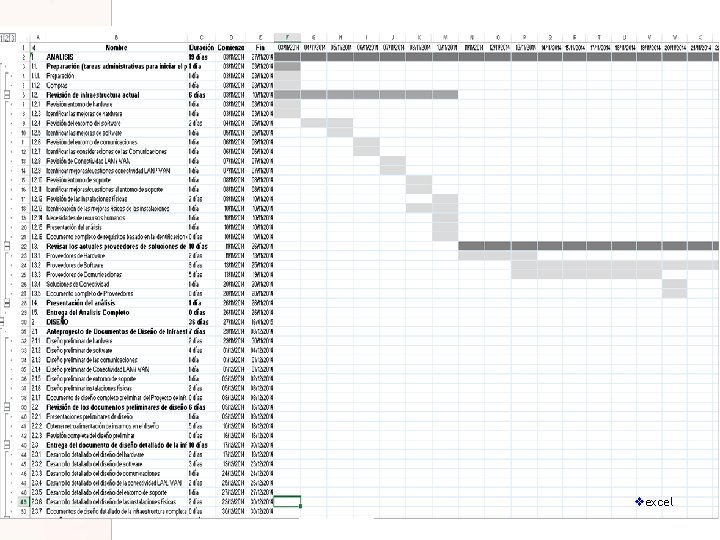Click the Nombre header cell
This screenshot has width=720, height=540.
116,47
